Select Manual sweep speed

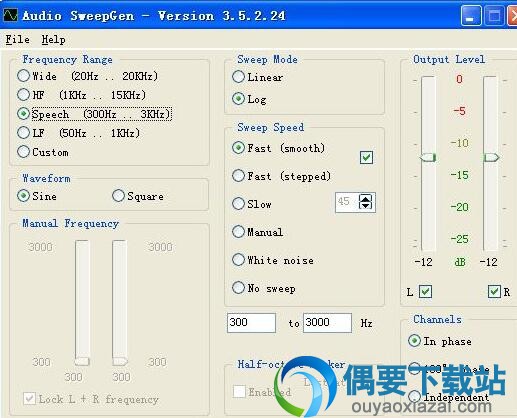pos(257,232)
